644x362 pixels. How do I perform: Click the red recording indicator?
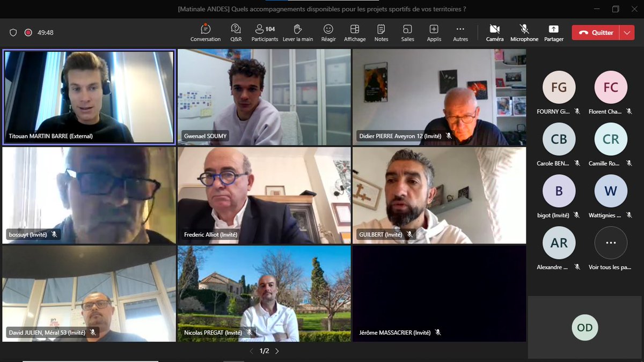coord(28,33)
